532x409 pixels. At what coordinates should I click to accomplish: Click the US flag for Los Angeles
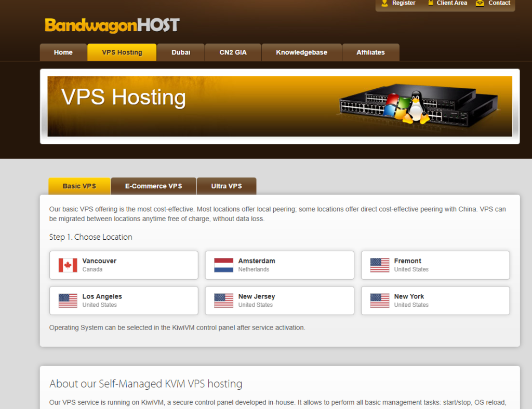coord(68,301)
